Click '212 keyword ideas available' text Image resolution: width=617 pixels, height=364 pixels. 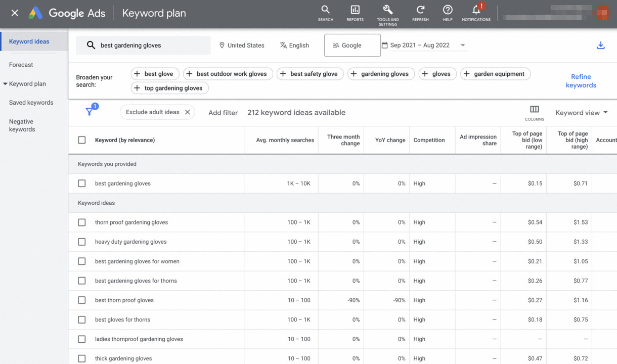pos(296,113)
